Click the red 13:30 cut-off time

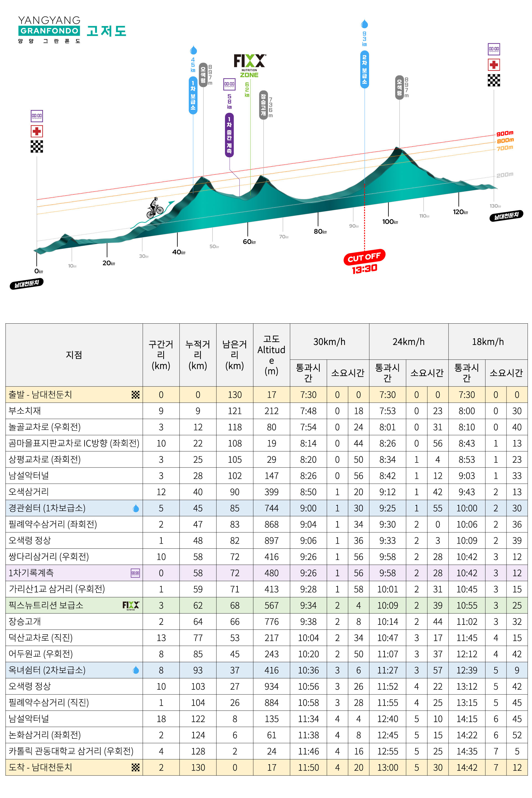[365, 269]
